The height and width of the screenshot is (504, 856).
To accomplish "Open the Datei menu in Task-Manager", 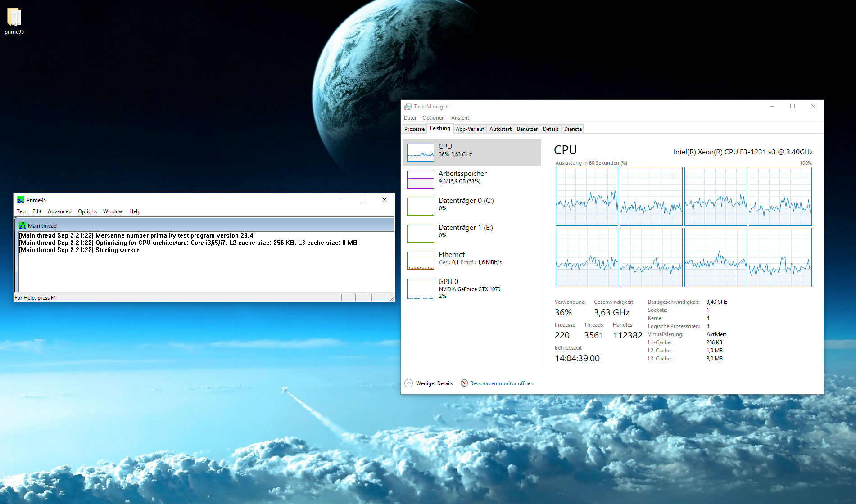I will tap(410, 118).
